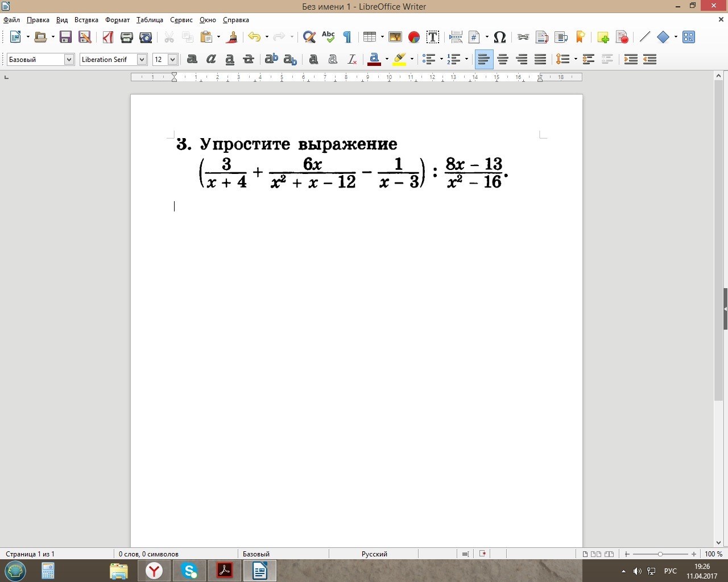Open the Формат menu
The image size is (728, 582).
(x=117, y=20)
